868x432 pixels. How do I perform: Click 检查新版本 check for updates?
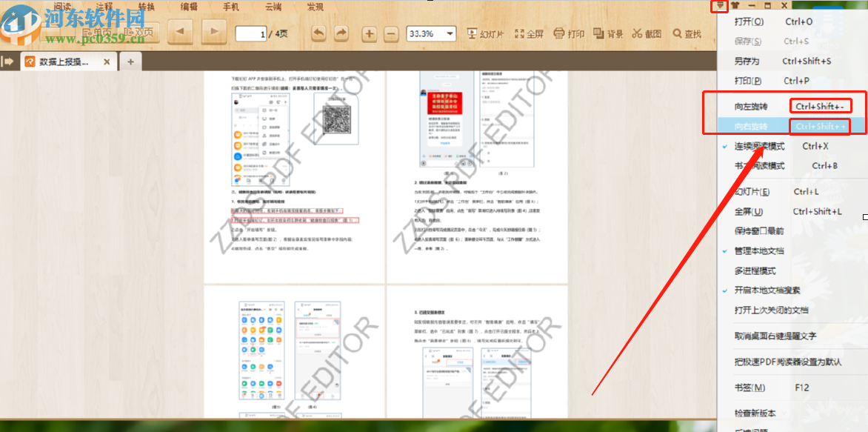point(755,413)
